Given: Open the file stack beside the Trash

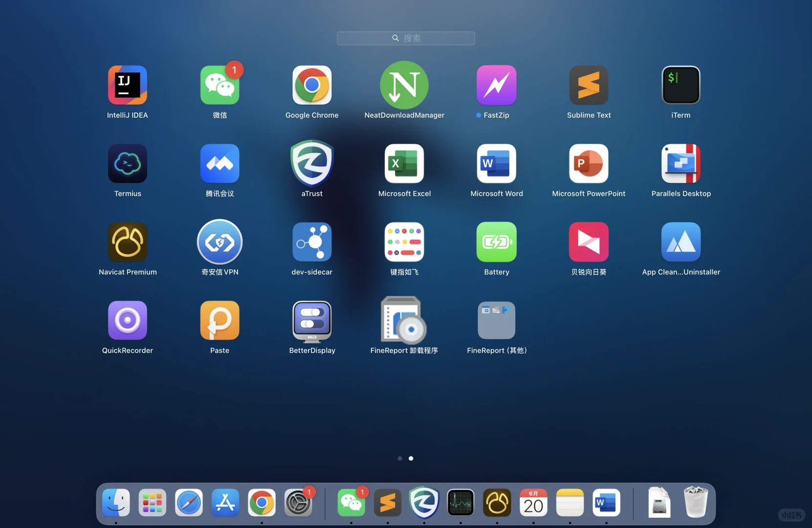Looking at the screenshot, I should pyautogui.click(x=659, y=502).
